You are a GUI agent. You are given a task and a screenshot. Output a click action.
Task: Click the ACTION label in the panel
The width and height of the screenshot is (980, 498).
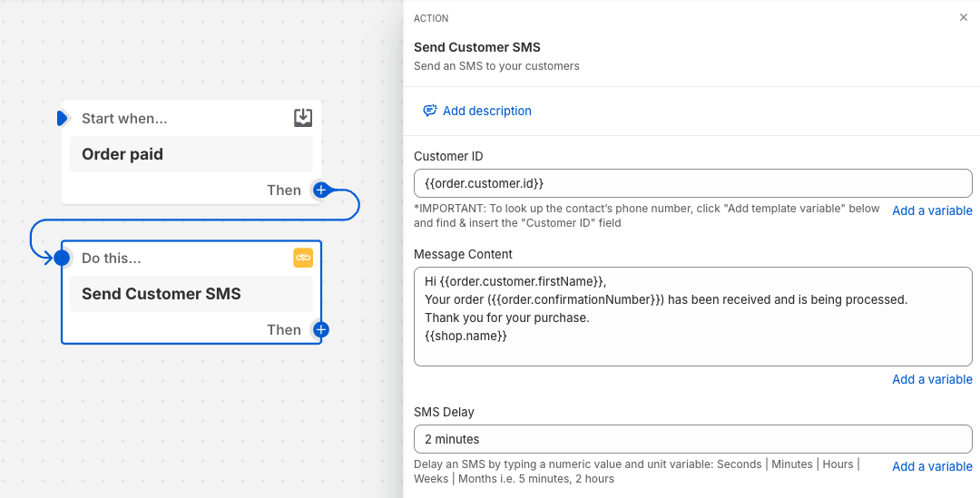coord(431,18)
